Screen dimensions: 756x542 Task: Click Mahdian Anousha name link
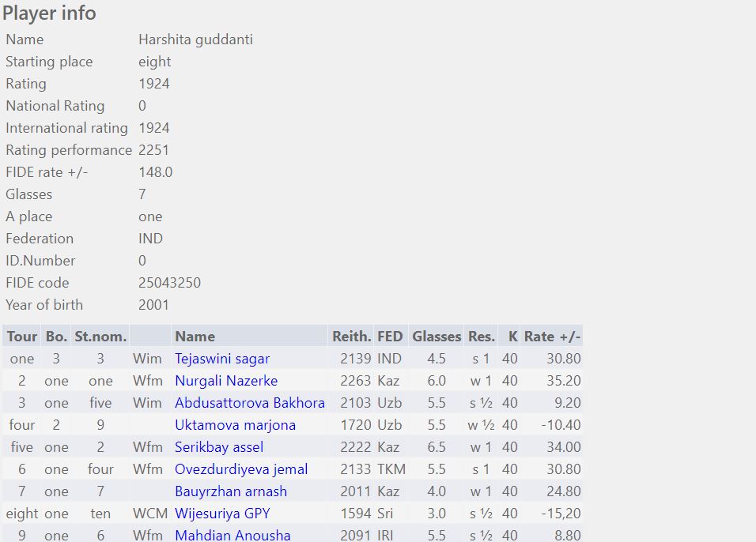[232, 536]
